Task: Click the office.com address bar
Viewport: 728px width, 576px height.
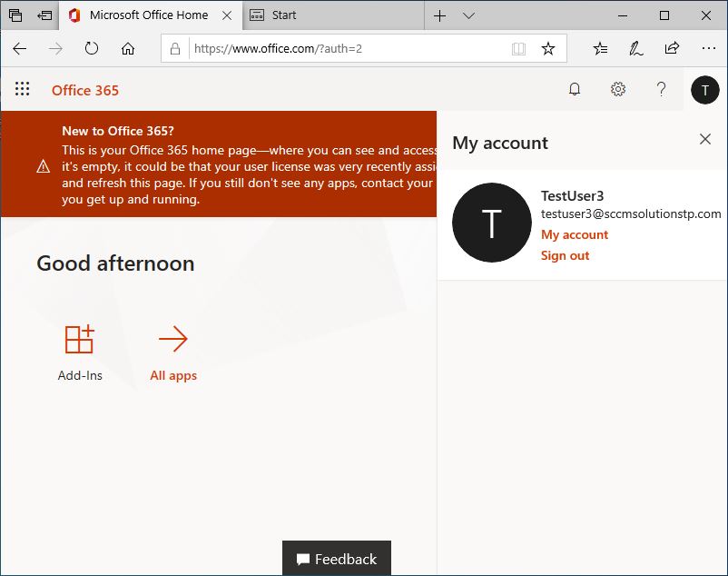Action: click(345, 49)
